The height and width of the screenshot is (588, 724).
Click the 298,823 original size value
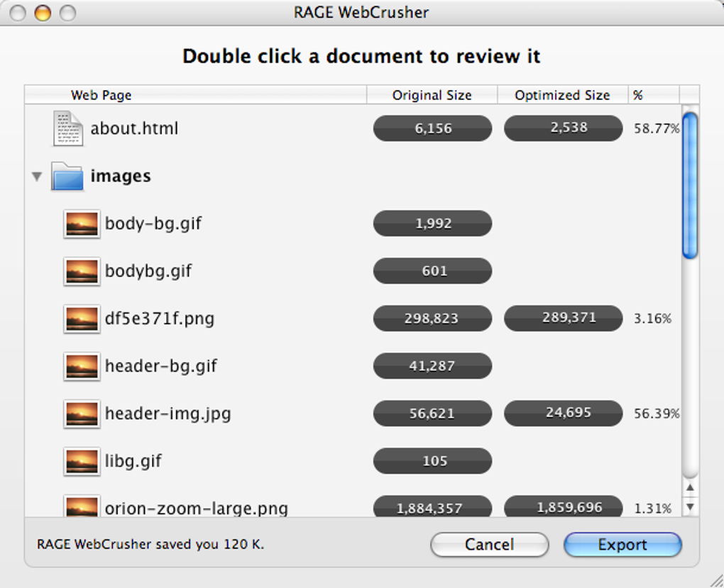point(433,318)
